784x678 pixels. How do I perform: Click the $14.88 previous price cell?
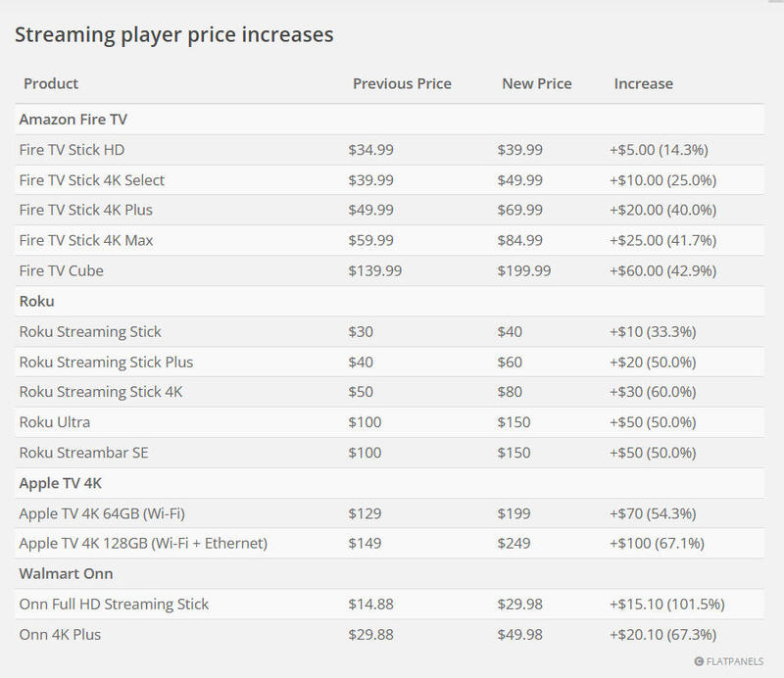pyautogui.click(x=371, y=605)
